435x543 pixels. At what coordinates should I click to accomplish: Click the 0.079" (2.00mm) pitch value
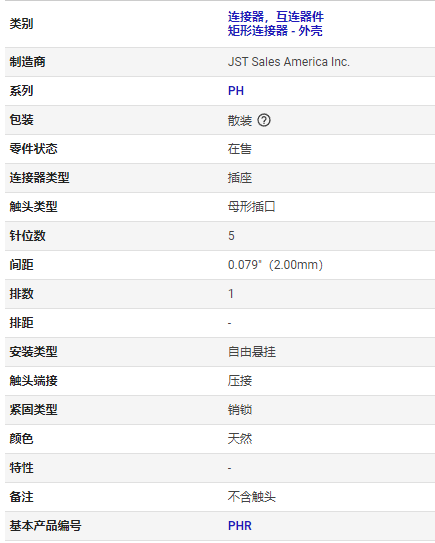point(275,265)
